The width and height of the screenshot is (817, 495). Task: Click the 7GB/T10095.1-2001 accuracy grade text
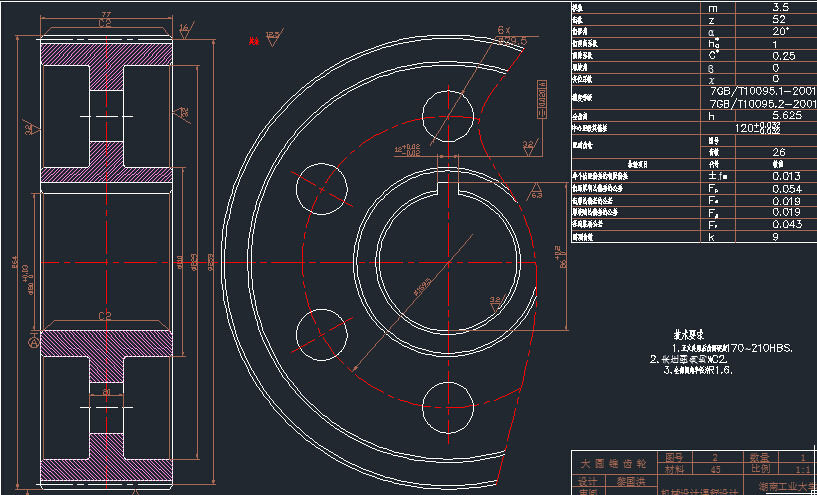click(762, 91)
